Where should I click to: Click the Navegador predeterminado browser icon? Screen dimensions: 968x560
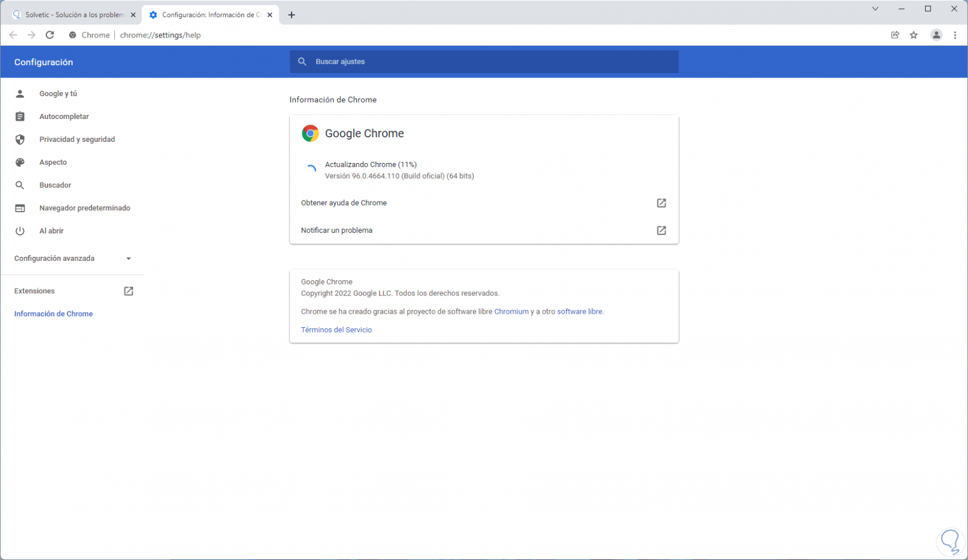pyautogui.click(x=20, y=208)
